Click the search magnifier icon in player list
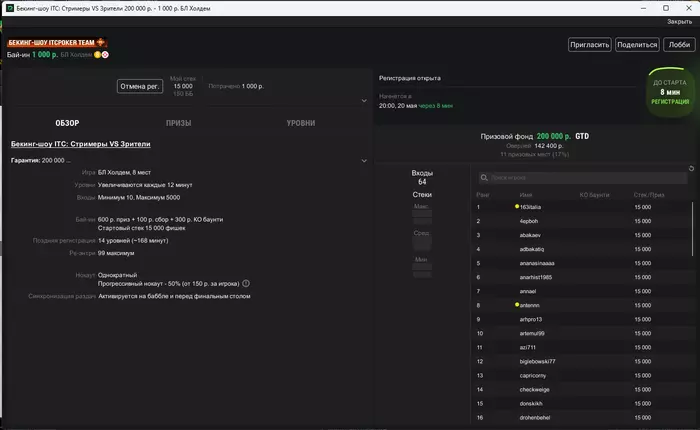Viewport: 700px width, 430px height. coord(484,178)
